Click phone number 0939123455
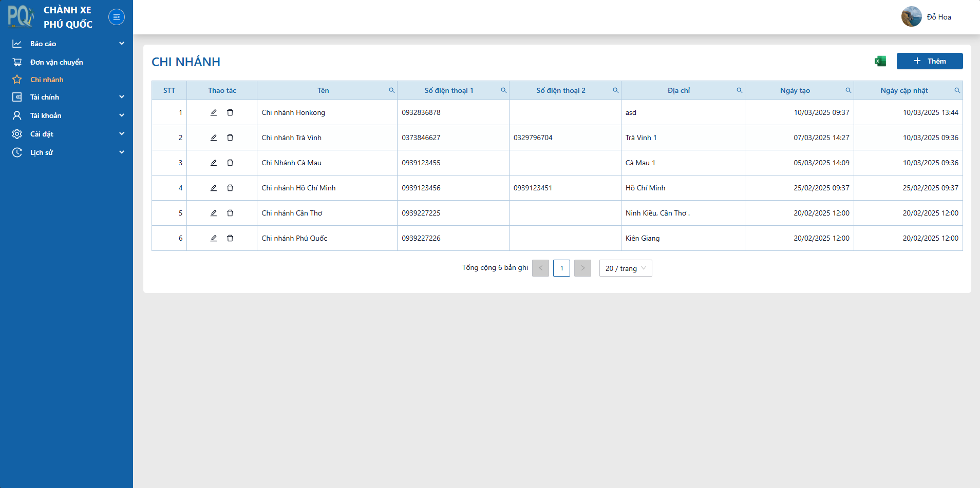Screen dimensions: 980x488 point(421,163)
